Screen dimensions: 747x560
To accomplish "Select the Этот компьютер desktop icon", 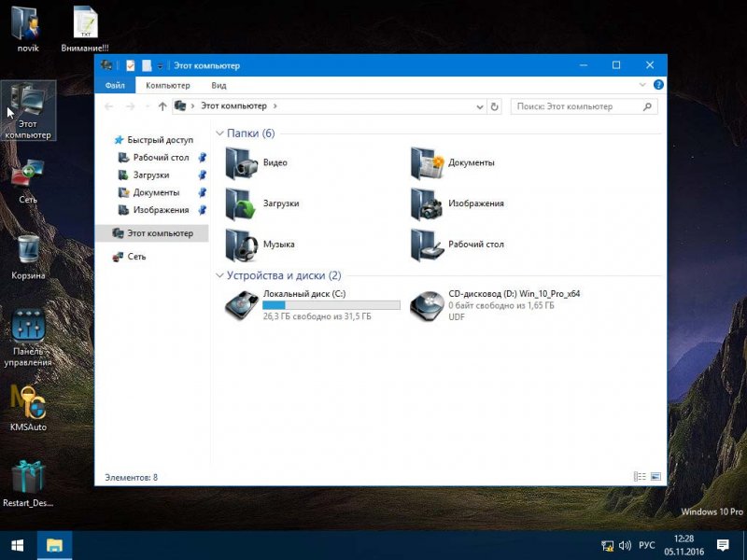I will [x=28, y=110].
